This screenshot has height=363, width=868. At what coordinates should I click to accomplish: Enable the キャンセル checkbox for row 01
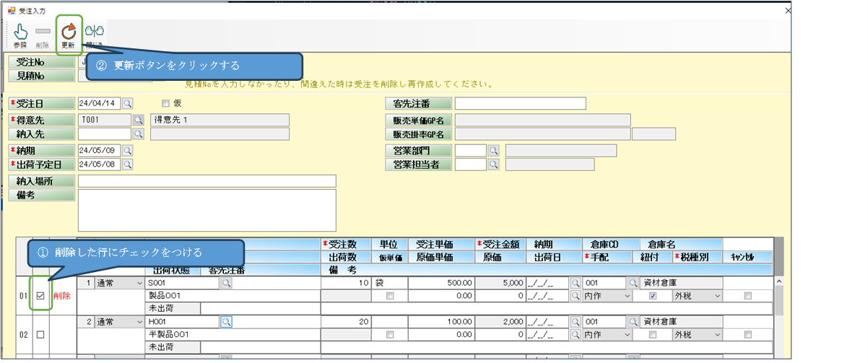[x=747, y=296]
